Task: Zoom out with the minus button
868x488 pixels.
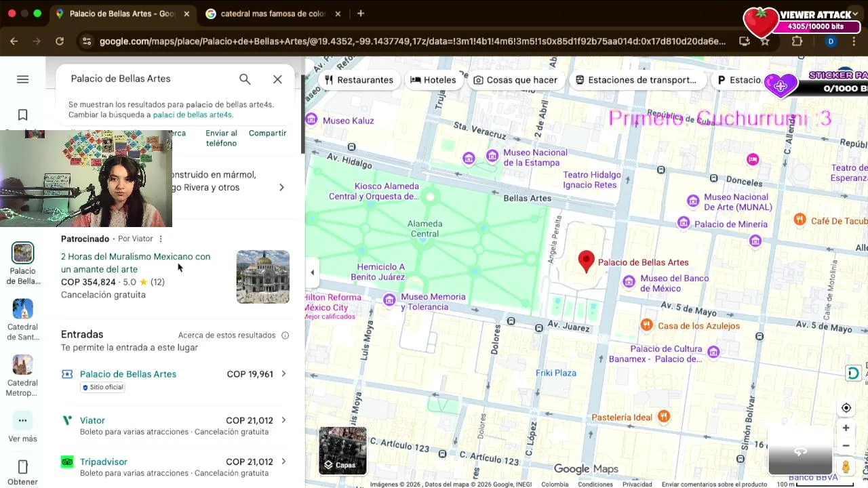Action: tap(846, 446)
